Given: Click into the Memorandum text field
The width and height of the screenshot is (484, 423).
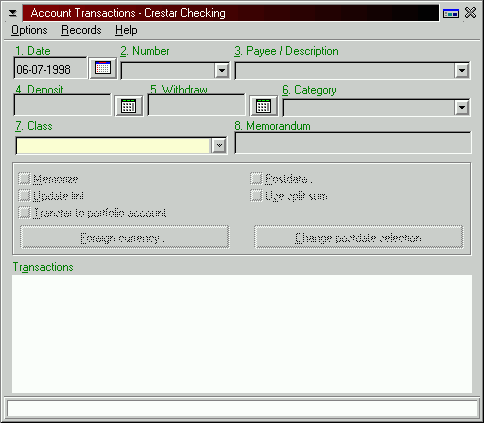Looking at the screenshot, I should point(353,143).
